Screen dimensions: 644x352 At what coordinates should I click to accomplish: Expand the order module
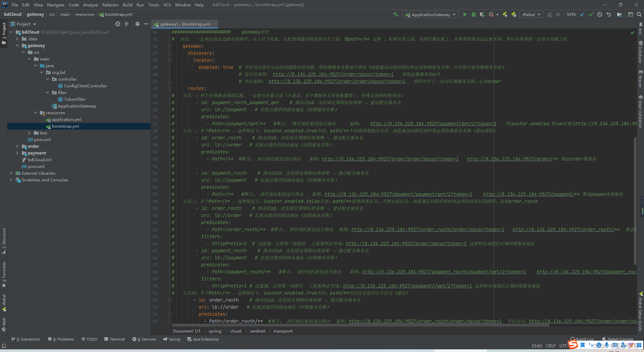[x=17, y=146]
